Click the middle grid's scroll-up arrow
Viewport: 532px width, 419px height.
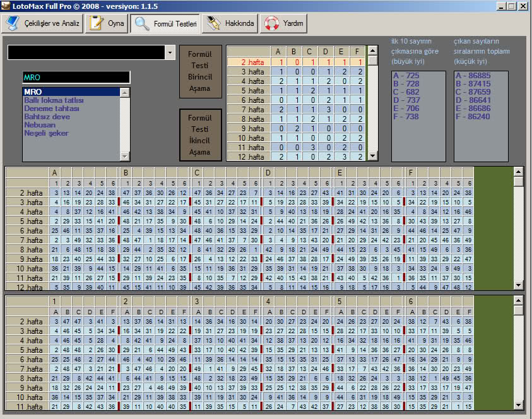tap(518, 172)
